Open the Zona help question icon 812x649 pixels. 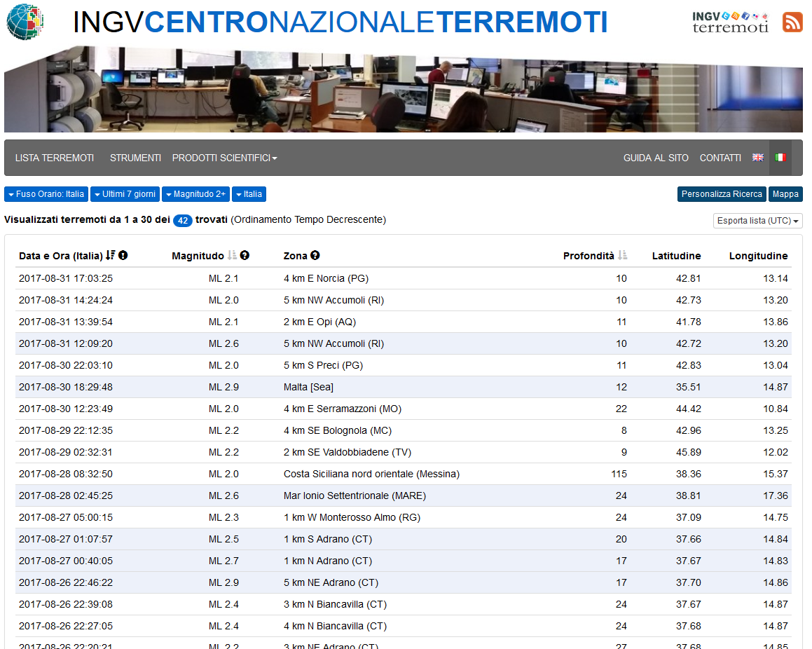(315, 255)
